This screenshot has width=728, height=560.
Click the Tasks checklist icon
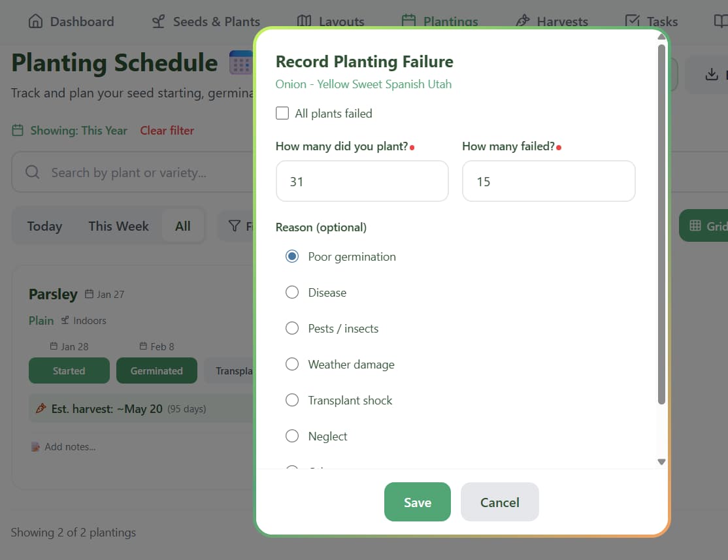[631, 20]
